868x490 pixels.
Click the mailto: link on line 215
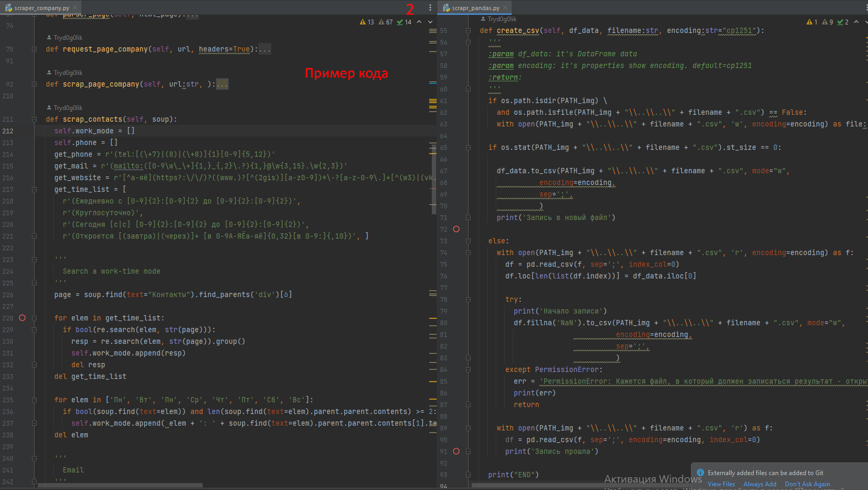(128, 166)
